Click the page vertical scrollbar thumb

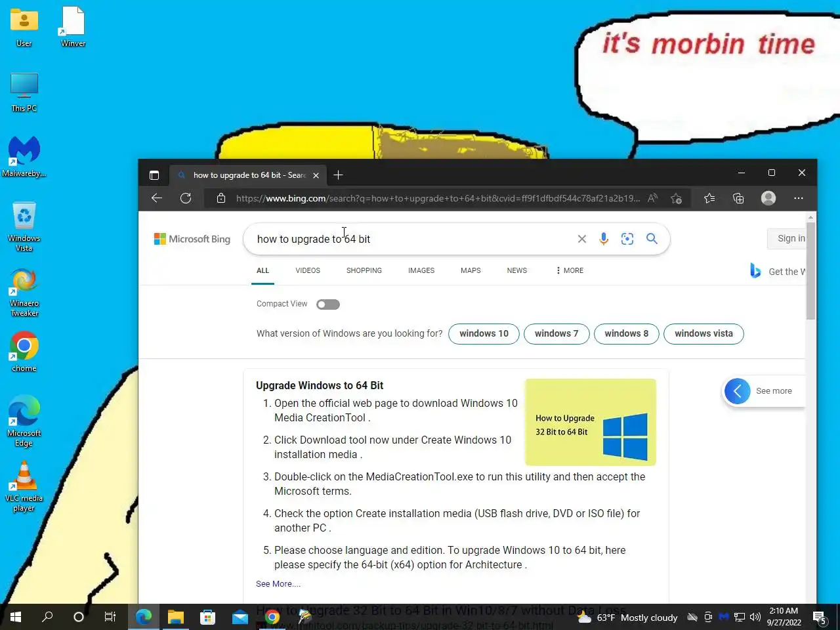811,271
